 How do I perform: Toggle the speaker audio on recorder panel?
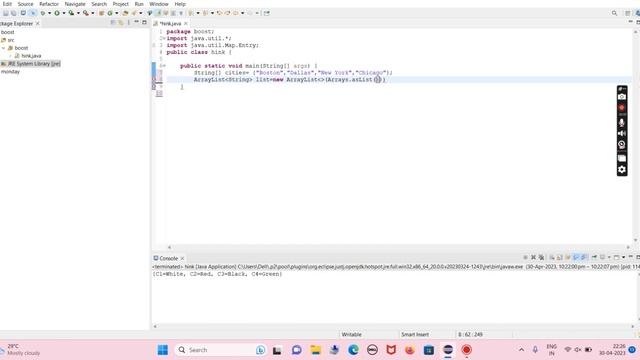622,133
